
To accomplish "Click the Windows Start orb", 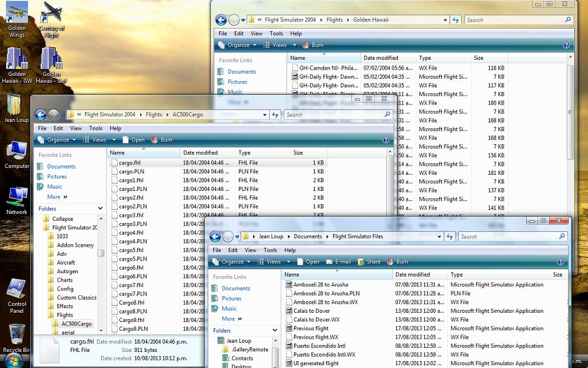I will pos(14,361).
